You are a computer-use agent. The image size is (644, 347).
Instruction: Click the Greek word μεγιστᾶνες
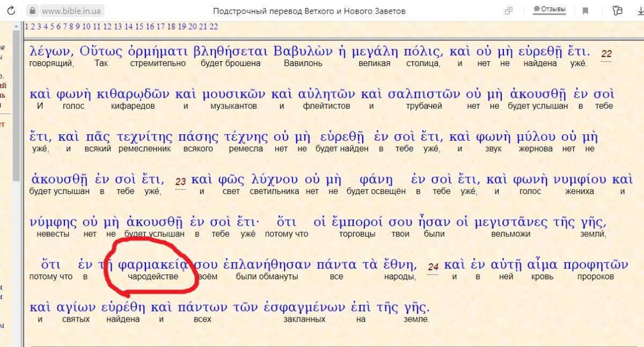pyautogui.click(x=515, y=222)
